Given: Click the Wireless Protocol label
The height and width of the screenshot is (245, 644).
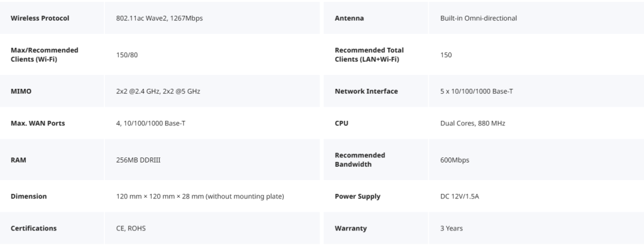Looking at the screenshot, I should point(40,18).
